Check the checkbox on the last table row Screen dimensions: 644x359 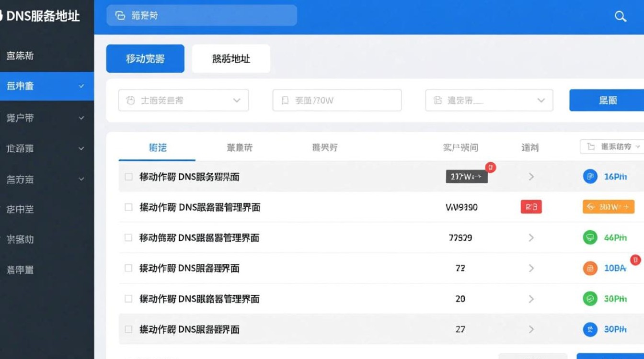[x=128, y=329]
